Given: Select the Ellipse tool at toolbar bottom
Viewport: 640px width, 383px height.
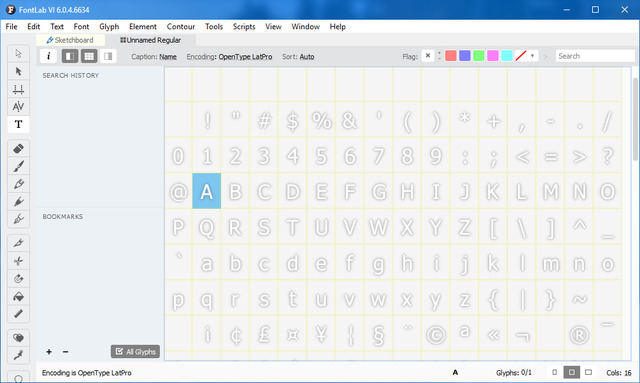Looking at the screenshot, I should (18, 378).
